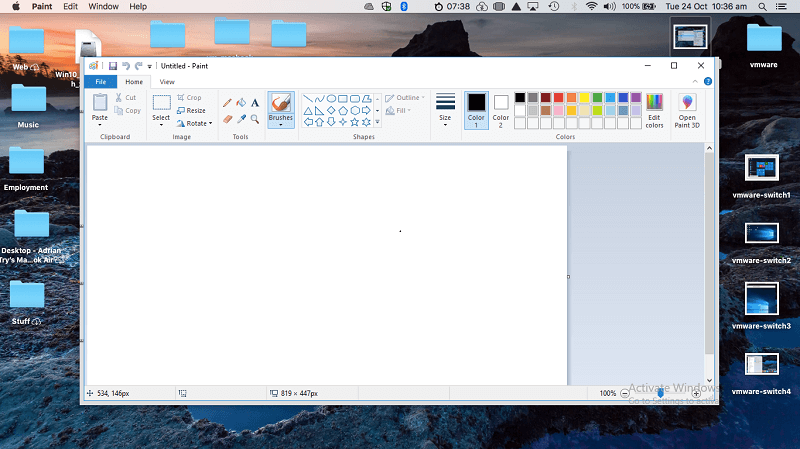Viewport: 800px width, 449px height.
Task: Choose the Rectangle shape
Action: 343,98
